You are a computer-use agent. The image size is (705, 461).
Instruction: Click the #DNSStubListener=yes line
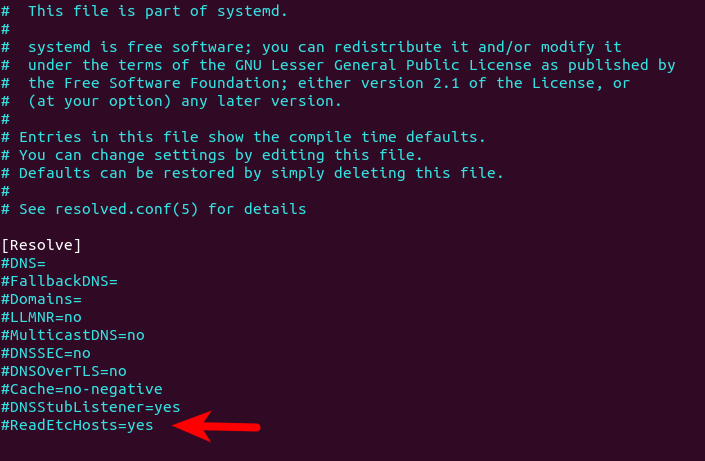tap(90, 407)
